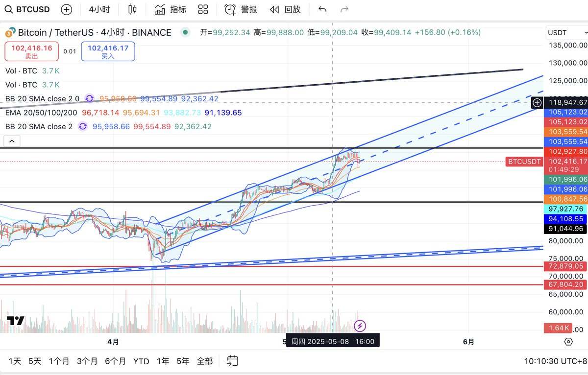Image resolution: width=588 pixels, height=375 pixels.
Task: Select the YTD time range
Action: [141, 361]
